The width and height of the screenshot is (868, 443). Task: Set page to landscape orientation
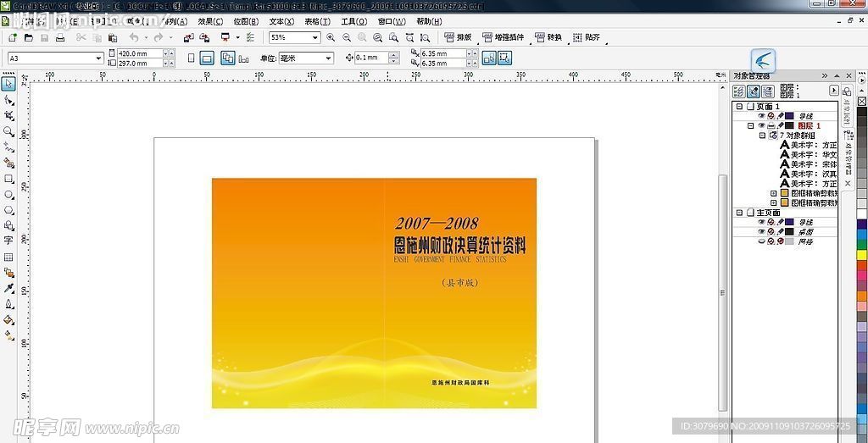[x=207, y=58]
